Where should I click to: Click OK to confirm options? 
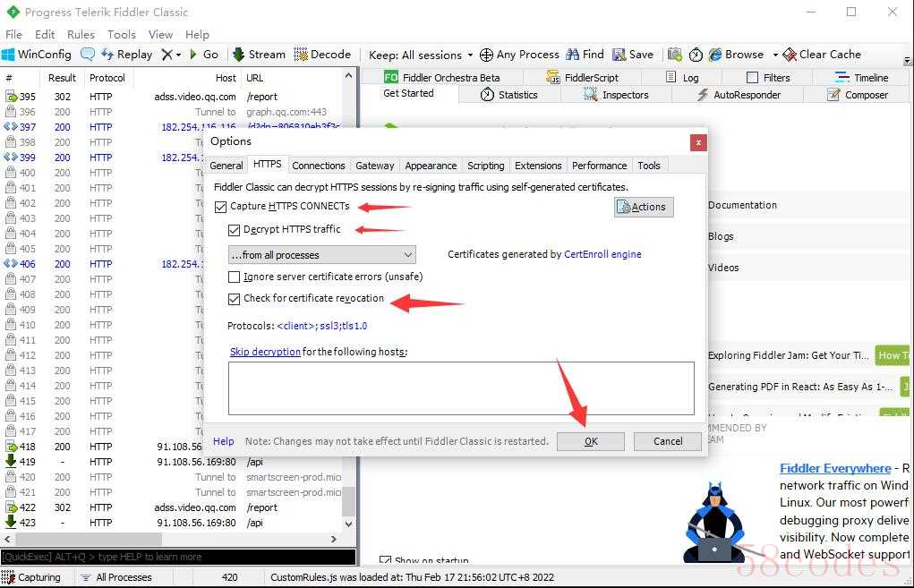(x=591, y=441)
